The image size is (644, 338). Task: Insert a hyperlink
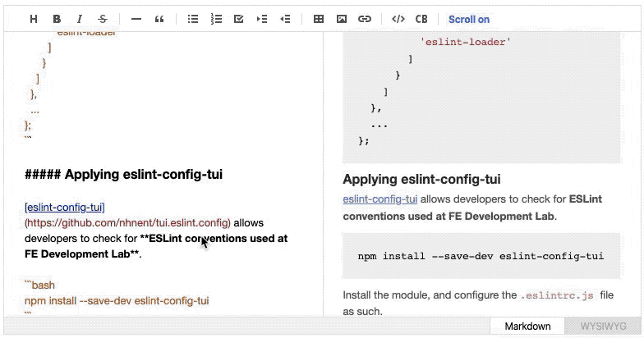pos(365,19)
